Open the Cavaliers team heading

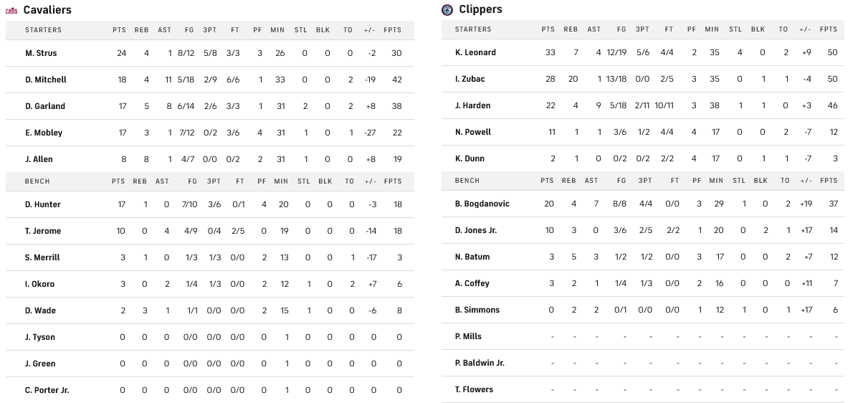pos(47,10)
